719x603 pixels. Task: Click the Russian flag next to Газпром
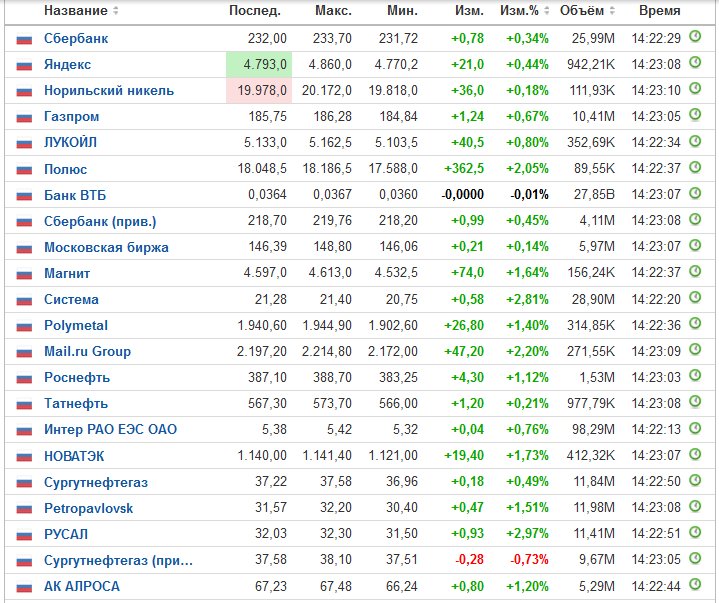coord(24,118)
